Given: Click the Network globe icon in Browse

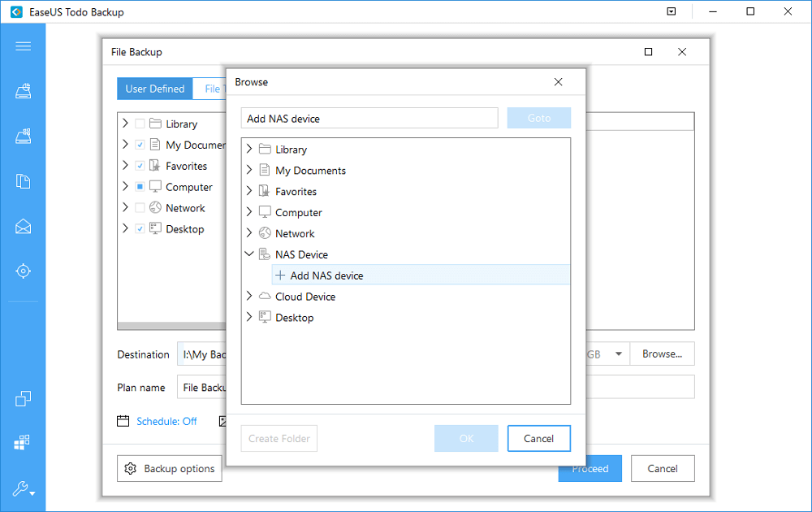Looking at the screenshot, I should 265,233.
